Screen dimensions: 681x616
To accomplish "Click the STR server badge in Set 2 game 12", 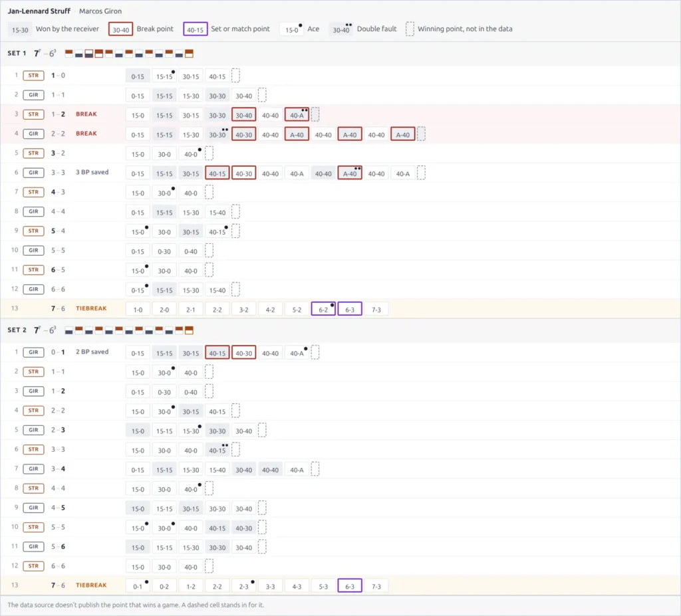I will pyautogui.click(x=33, y=566).
